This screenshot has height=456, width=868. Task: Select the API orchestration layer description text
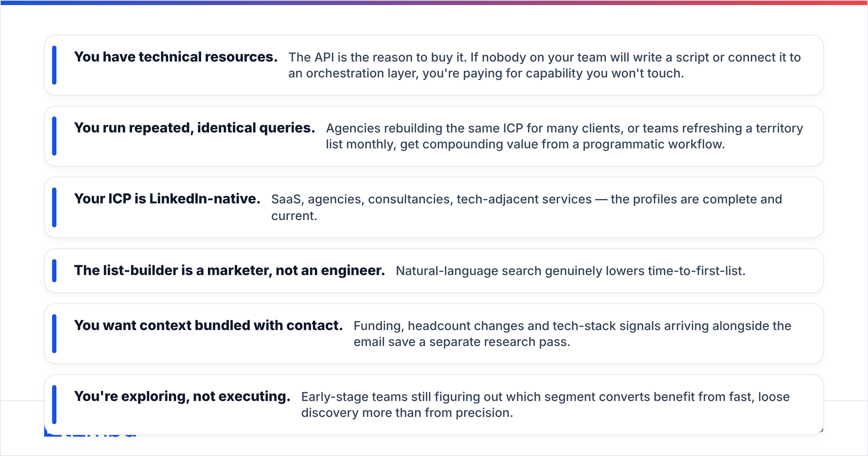[545, 65]
